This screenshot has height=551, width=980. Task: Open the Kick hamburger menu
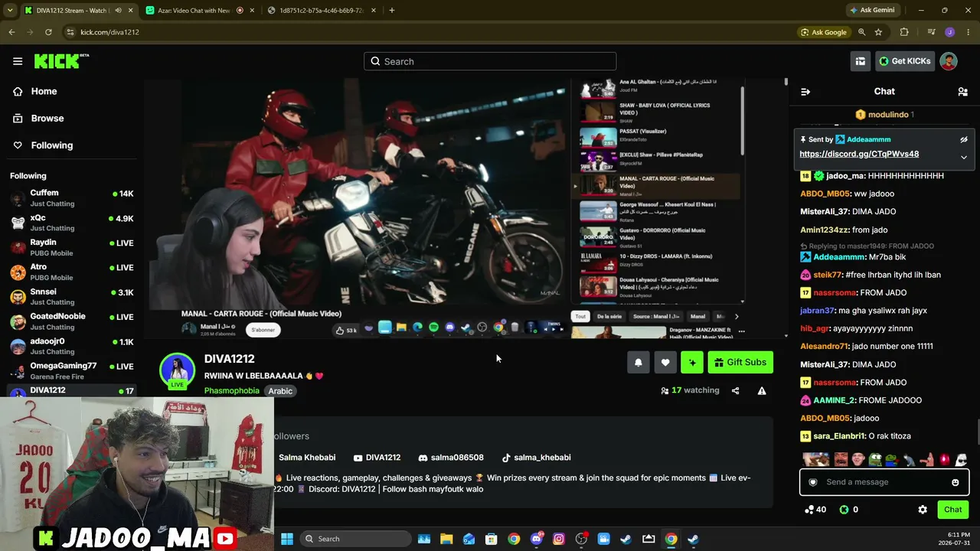(x=18, y=61)
